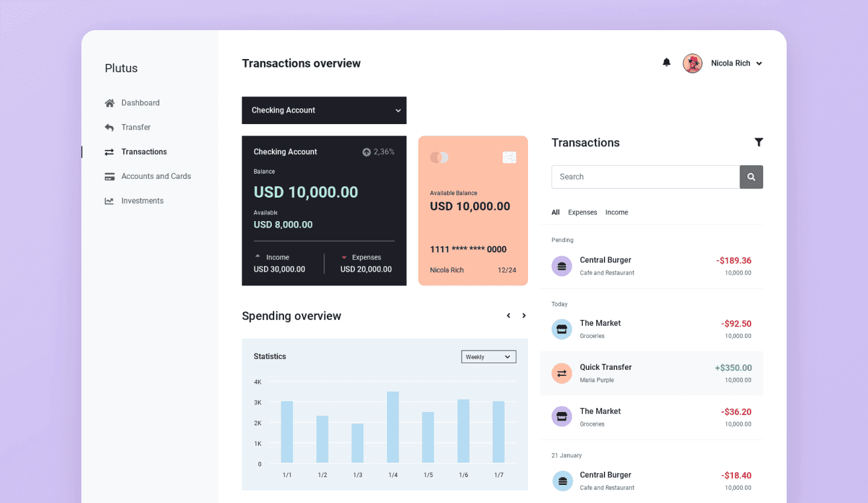Click the 1/4 bar in statistics chart
The image size is (868, 503).
[393, 427]
